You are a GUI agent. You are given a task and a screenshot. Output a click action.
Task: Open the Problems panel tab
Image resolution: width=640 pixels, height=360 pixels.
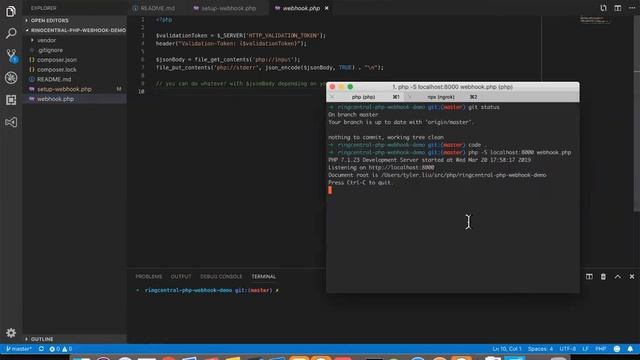pos(149,277)
